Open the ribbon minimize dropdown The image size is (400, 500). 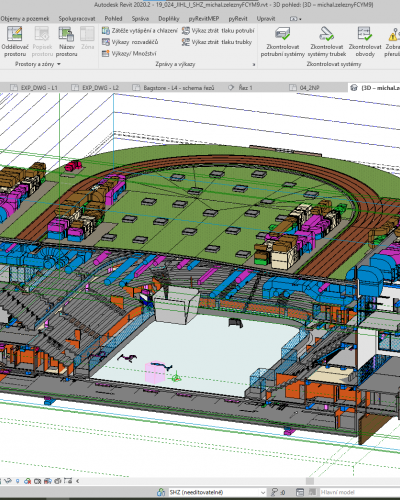[296, 19]
